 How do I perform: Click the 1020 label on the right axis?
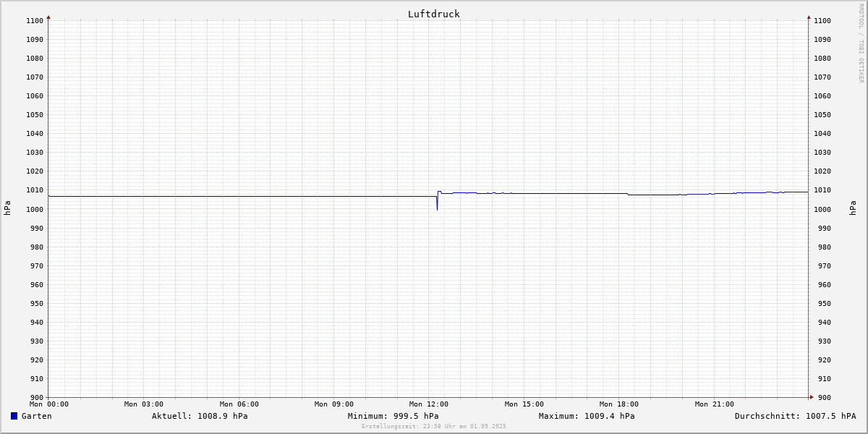[x=822, y=171]
